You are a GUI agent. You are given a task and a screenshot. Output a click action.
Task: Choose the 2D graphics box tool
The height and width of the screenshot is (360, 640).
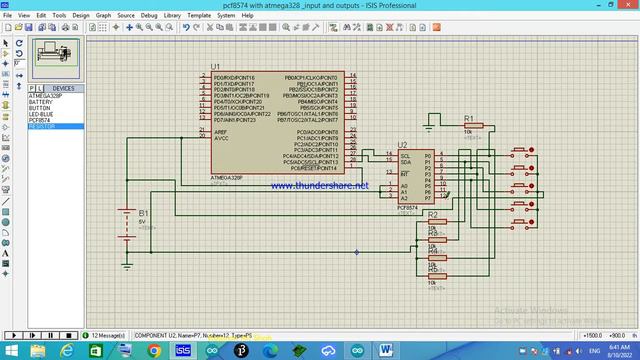pyautogui.click(x=5, y=212)
